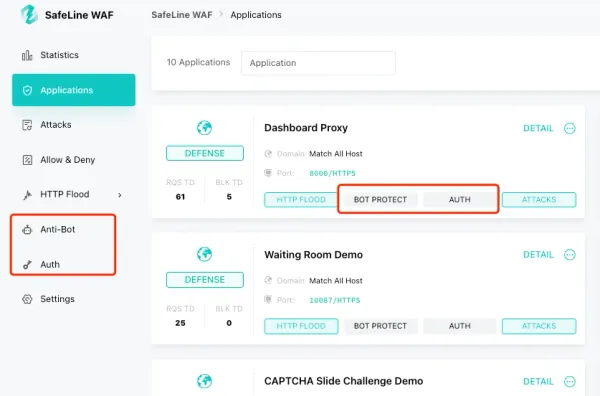Select Applications in the sidebar
Viewport: 600px width, 396px height.
[73, 90]
